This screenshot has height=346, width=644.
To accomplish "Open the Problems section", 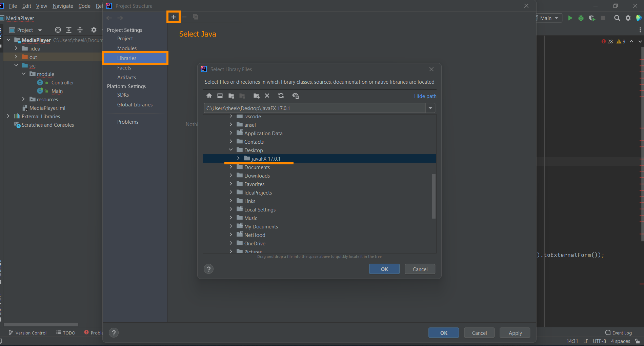I will [128, 122].
